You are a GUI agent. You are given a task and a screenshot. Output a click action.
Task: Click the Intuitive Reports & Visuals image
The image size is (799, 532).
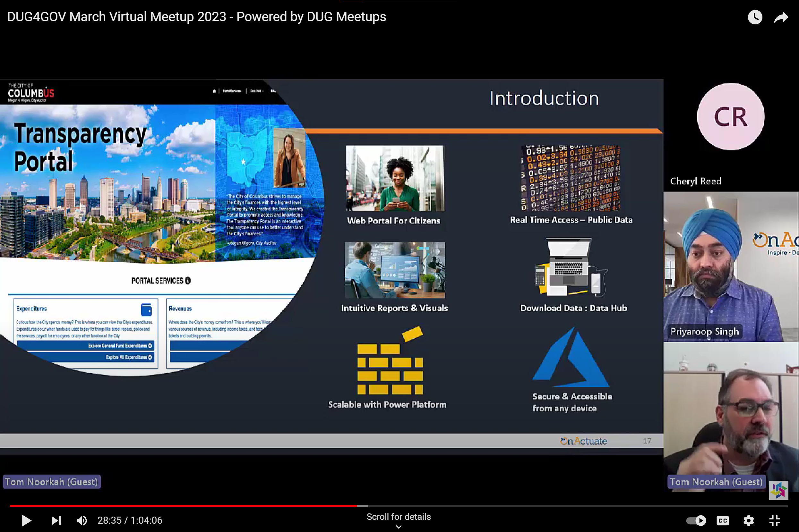[x=395, y=270]
